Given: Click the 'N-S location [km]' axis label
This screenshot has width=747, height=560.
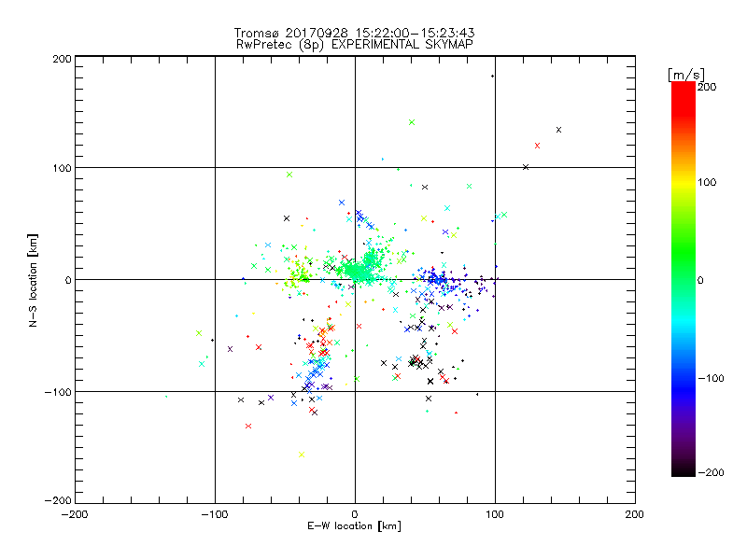Looking at the screenshot, I should pyautogui.click(x=33, y=280).
